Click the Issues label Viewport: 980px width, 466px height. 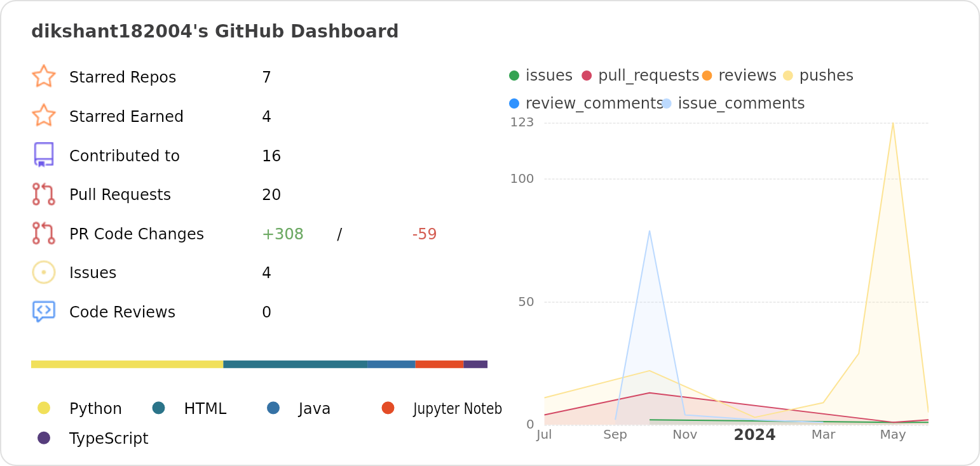(x=93, y=273)
